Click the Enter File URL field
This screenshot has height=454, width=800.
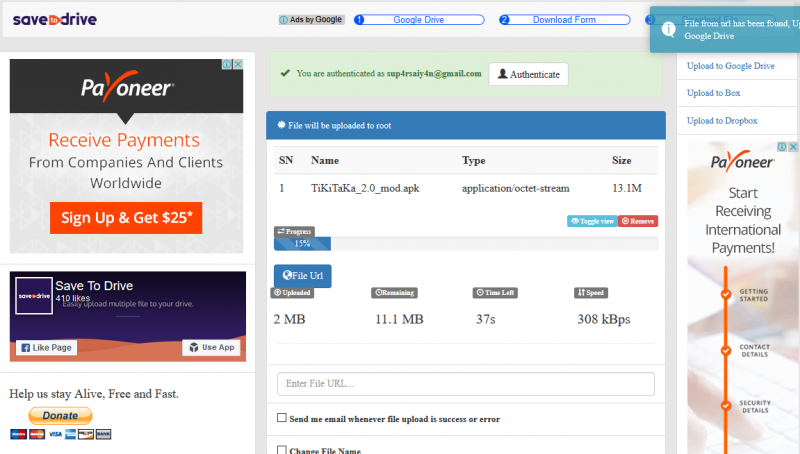click(x=465, y=384)
